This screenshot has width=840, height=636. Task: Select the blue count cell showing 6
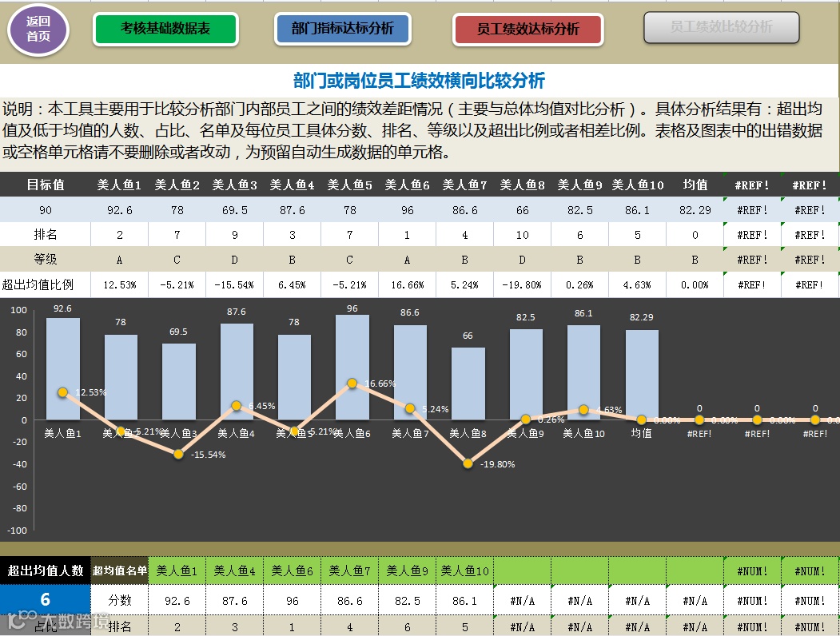click(46, 599)
